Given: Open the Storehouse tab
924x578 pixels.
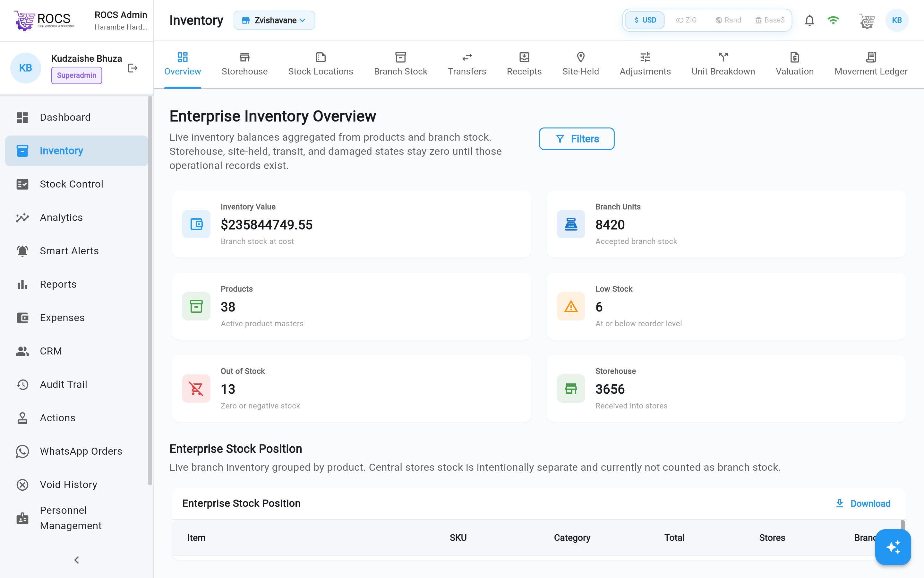Looking at the screenshot, I should [244, 64].
